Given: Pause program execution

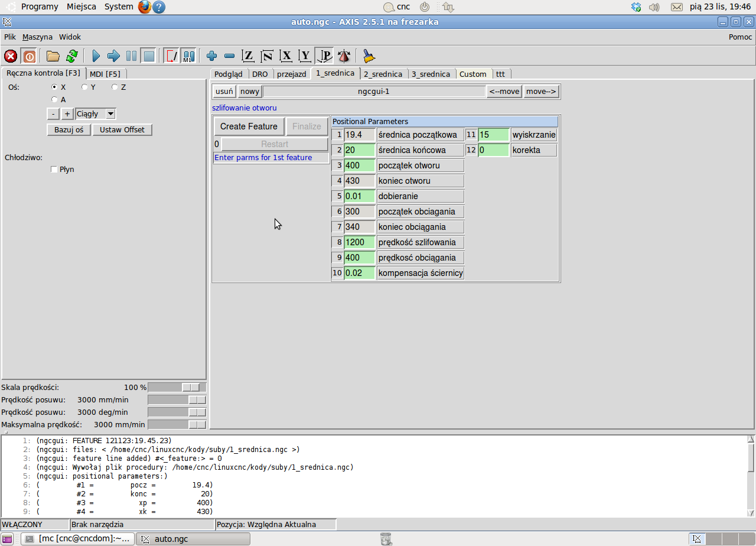Looking at the screenshot, I should coord(131,56).
